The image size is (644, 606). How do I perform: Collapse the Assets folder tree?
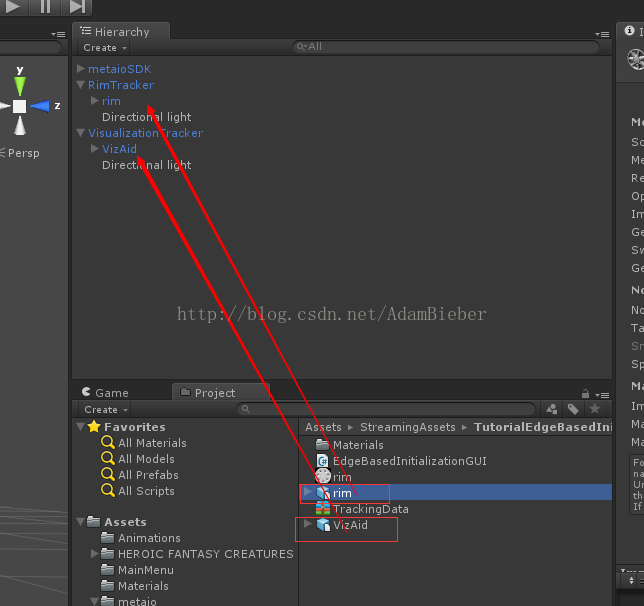[81, 522]
